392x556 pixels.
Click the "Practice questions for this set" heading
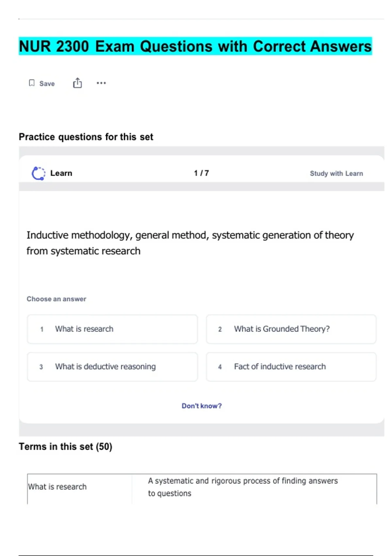pyautogui.click(x=86, y=137)
